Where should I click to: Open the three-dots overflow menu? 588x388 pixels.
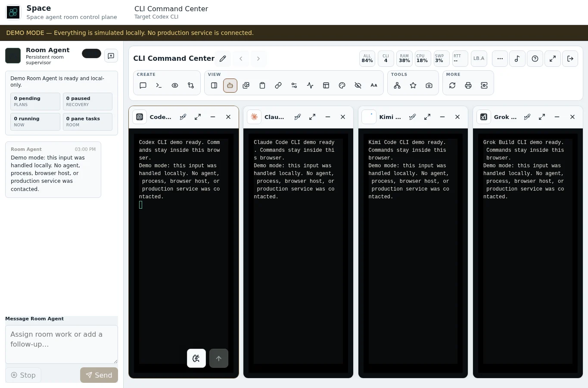click(500, 59)
